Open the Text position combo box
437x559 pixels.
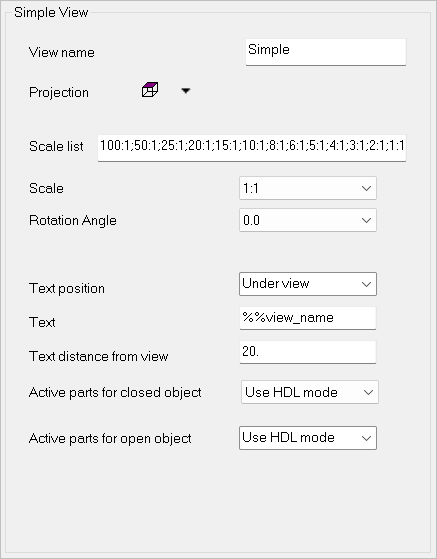(x=308, y=284)
